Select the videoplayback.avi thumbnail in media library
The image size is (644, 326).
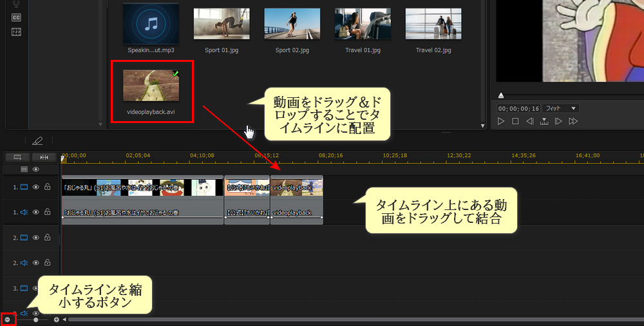tap(151, 85)
